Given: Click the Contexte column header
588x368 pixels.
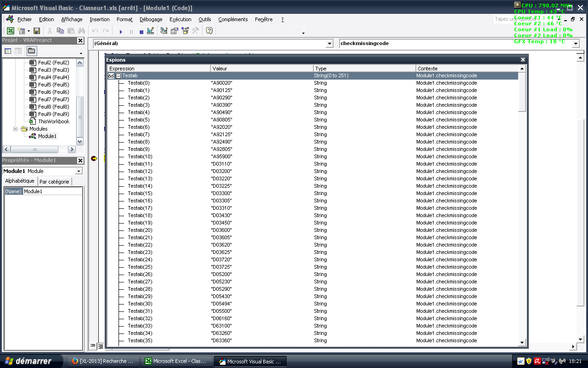Looking at the screenshot, I should (467, 69).
